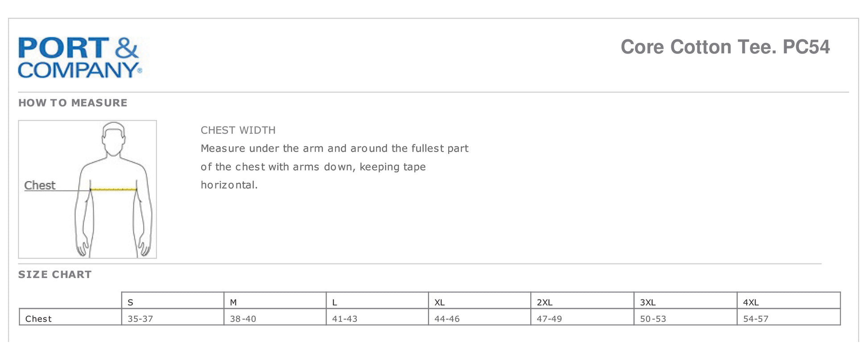This screenshot has height=357, width=868.
Task: Click the CHEST WIDTH heading
Action: 238,130
